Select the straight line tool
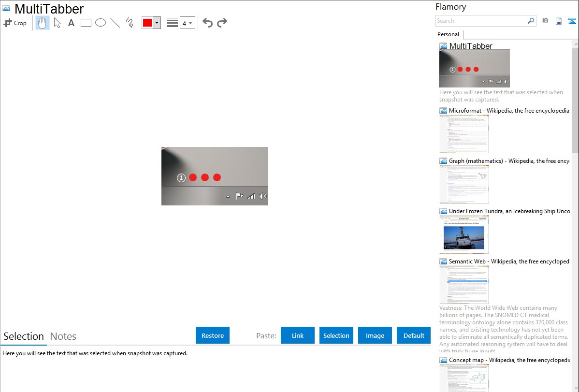 pos(115,23)
